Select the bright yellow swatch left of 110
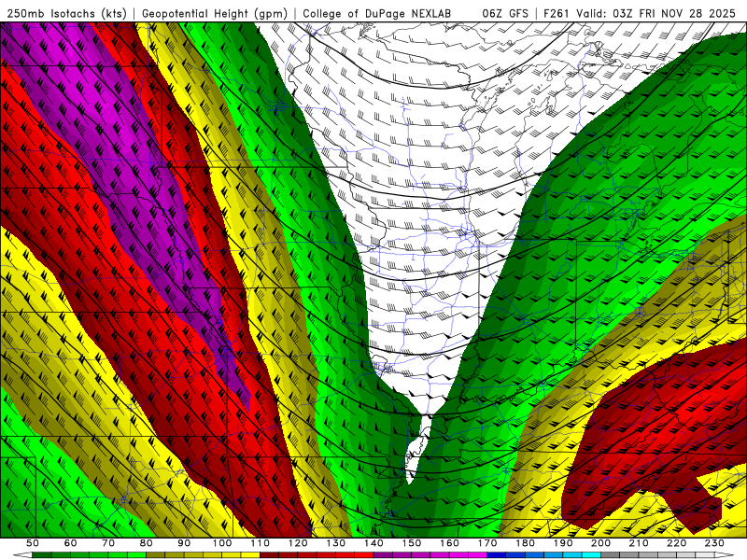 [x=250, y=554]
